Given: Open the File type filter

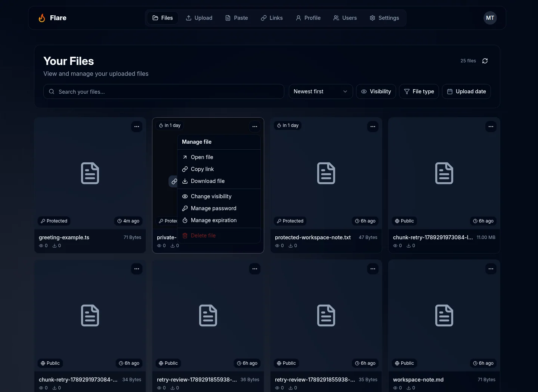Looking at the screenshot, I should (x=419, y=91).
